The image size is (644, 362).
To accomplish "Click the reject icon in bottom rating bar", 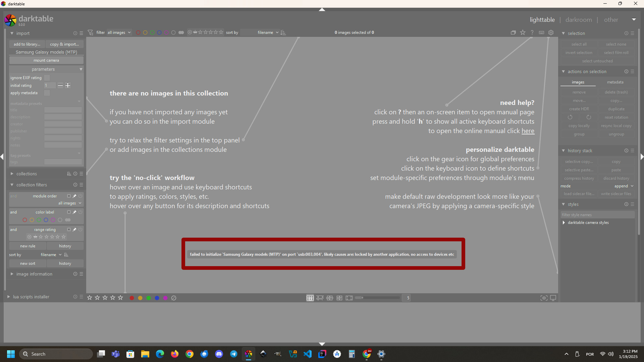I will pos(174,298).
